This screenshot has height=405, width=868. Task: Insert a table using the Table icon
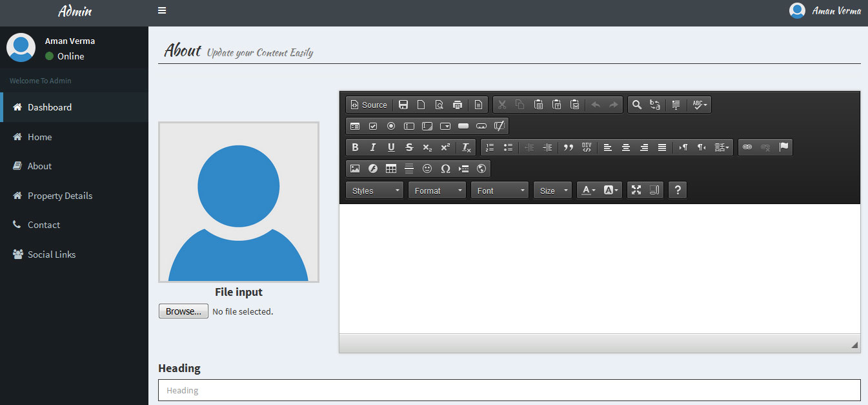(391, 169)
